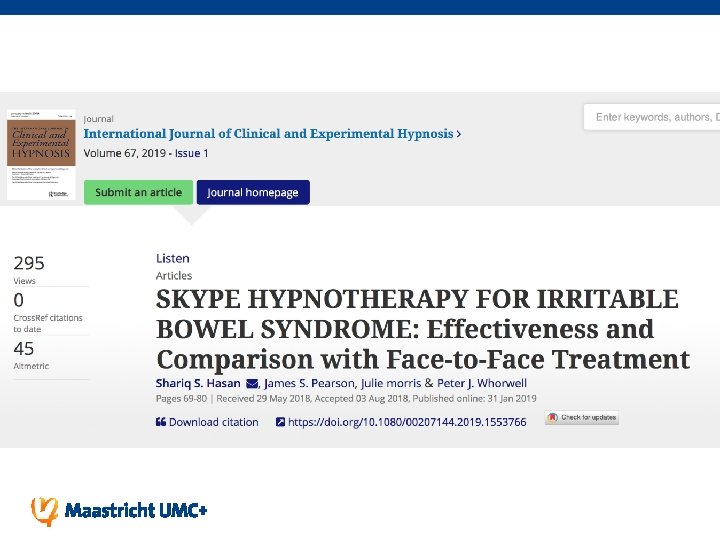Viewport: 720px width, 540px height.
Task: Click the Listen link above the article title
Action: tap(173, 258)
